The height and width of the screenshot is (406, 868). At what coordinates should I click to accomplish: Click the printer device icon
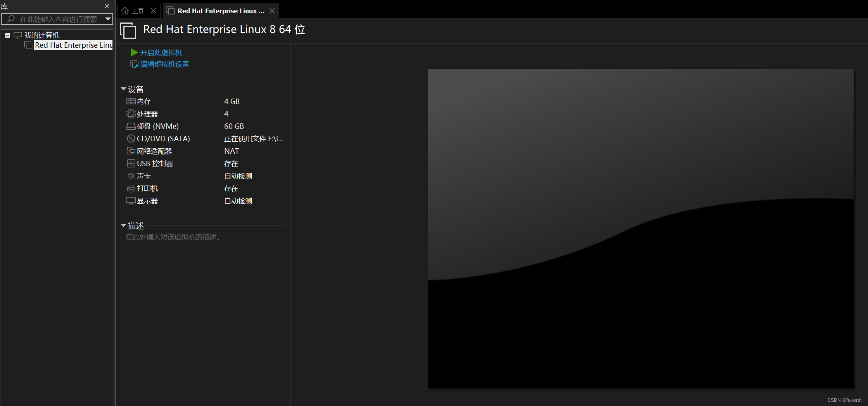coord(131,189)
